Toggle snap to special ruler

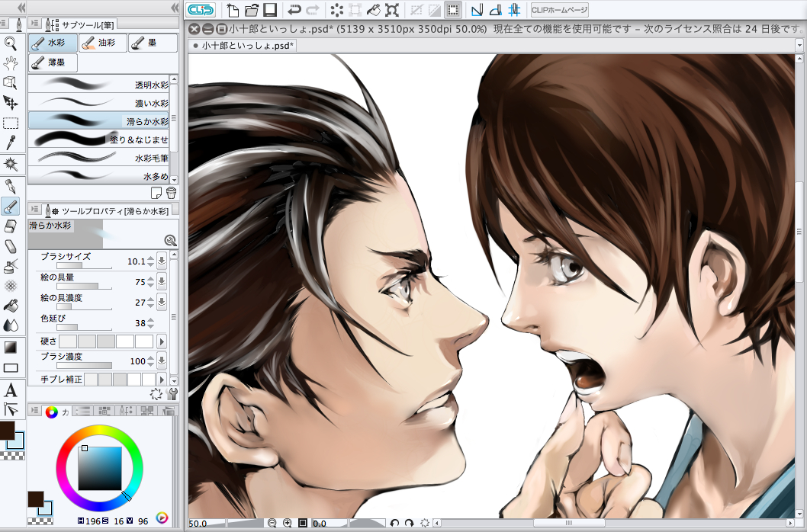(x=495, y=10)
